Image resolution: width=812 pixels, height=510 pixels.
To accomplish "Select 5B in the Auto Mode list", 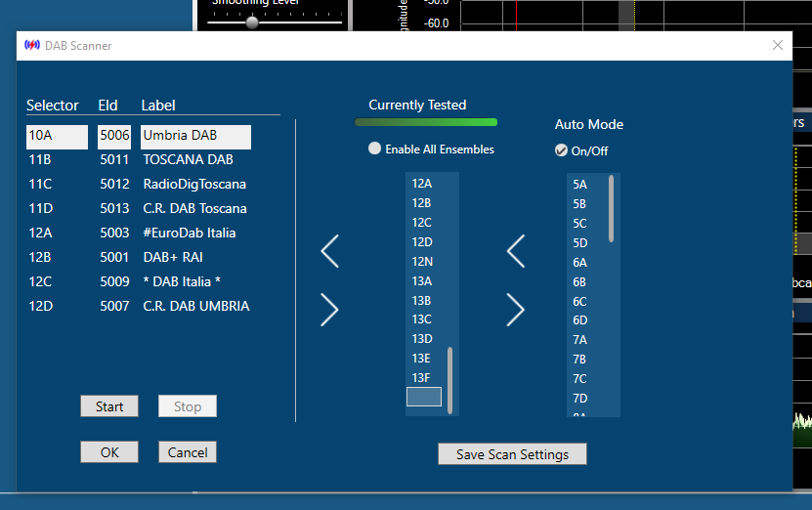I will point(579,204).
